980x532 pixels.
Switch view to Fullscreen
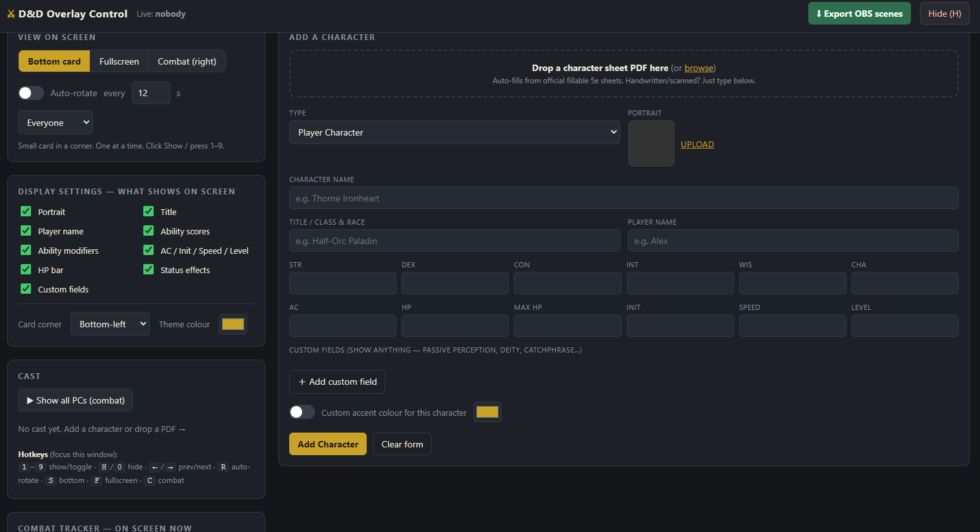[119, 61]
